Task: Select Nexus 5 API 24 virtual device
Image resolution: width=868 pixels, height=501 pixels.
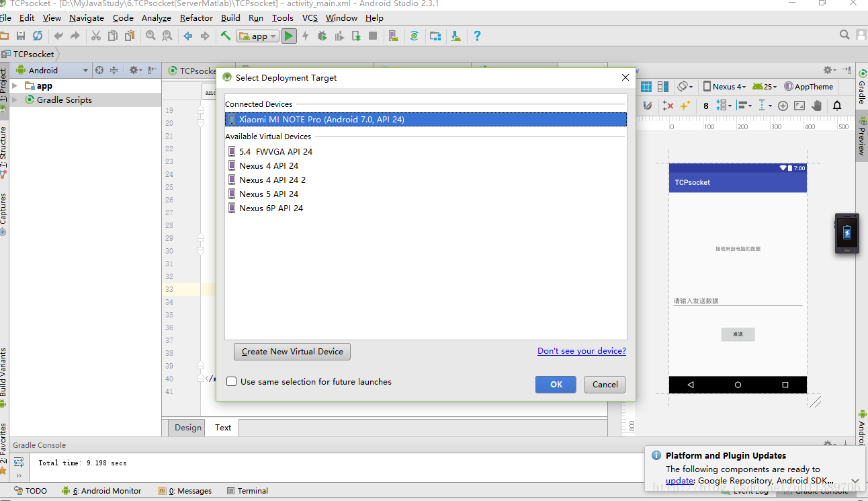Action: coord(426,194)
